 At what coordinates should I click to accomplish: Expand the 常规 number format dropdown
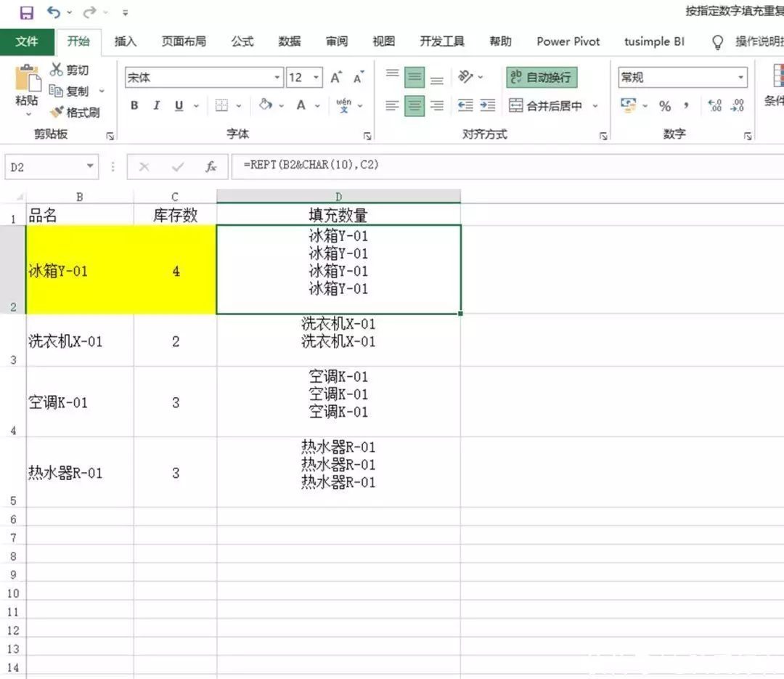coord(740,78)
